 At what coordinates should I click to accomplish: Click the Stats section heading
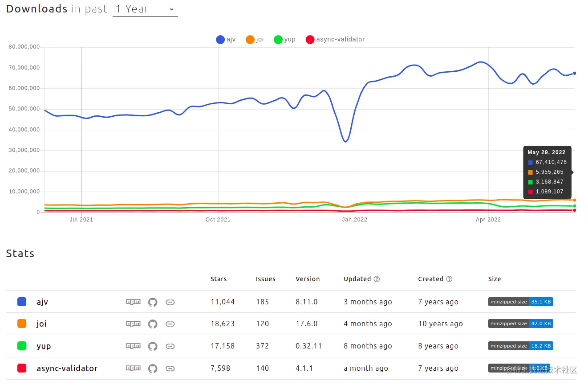click(x=20, y=254)
